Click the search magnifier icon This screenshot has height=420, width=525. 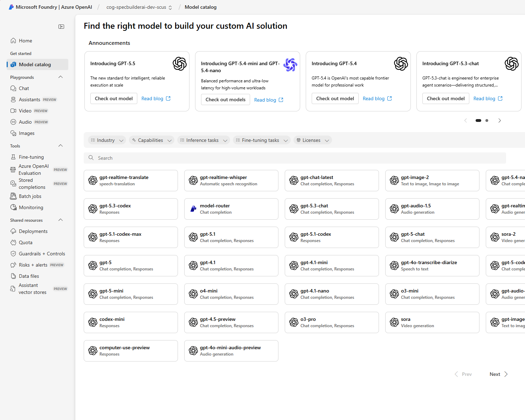pyautogui.click(x=91, y=158)
